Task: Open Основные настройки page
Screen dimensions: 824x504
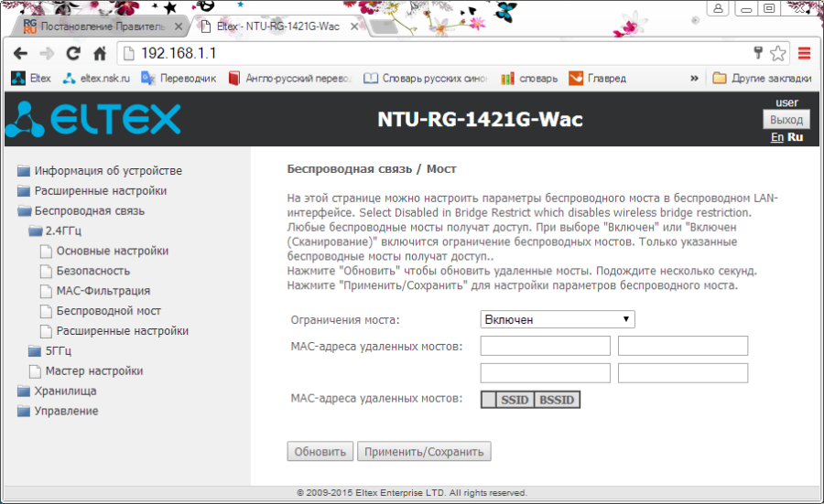Action: [105, 251]
